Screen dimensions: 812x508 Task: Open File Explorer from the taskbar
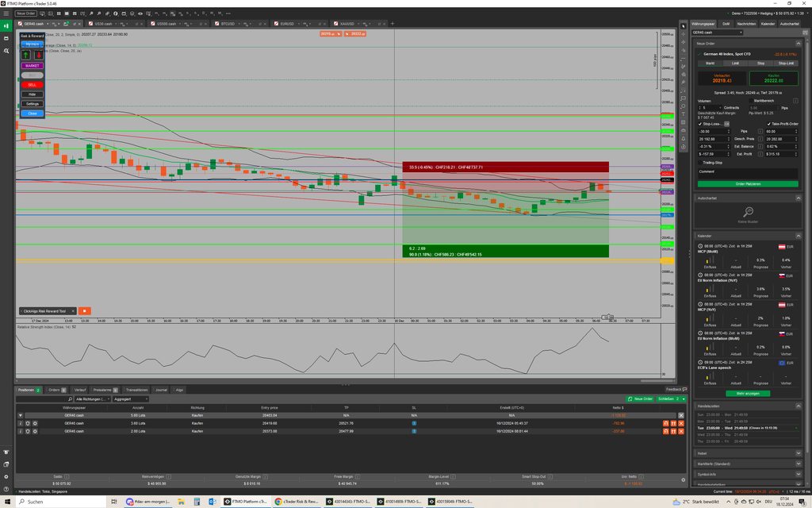point(182,502)
